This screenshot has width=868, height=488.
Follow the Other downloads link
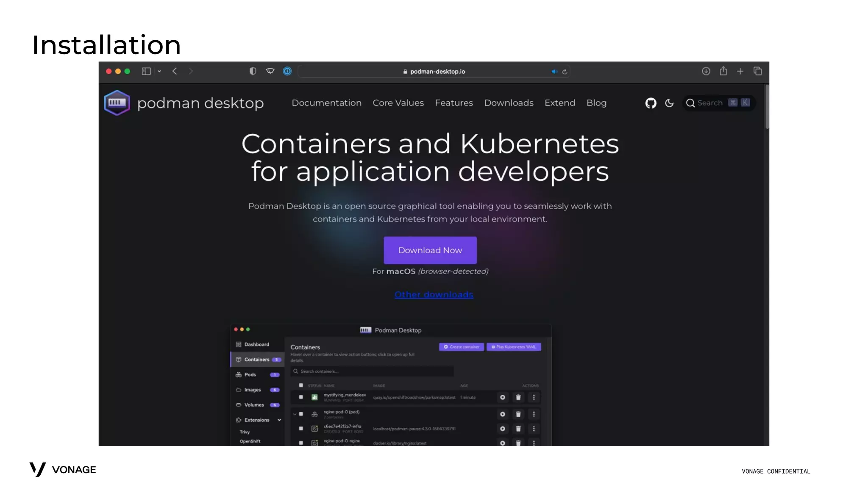point(434,294)
